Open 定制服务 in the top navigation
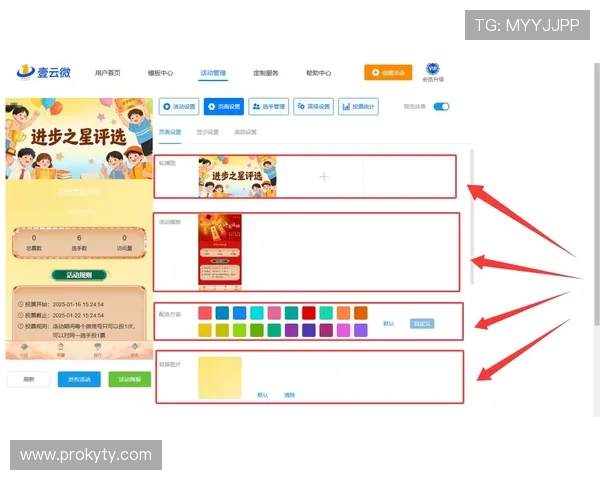The width and height of the screenshot is (600, 480). pos(266,73)
